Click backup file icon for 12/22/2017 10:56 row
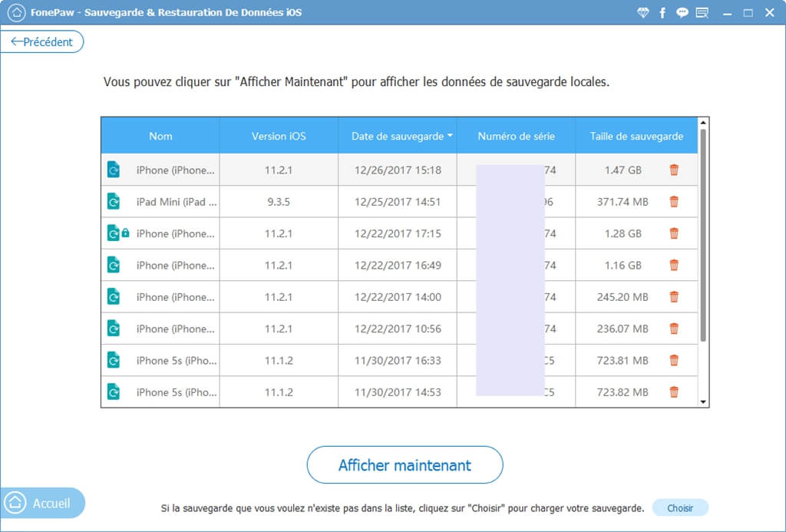 (x=114, y=329)
